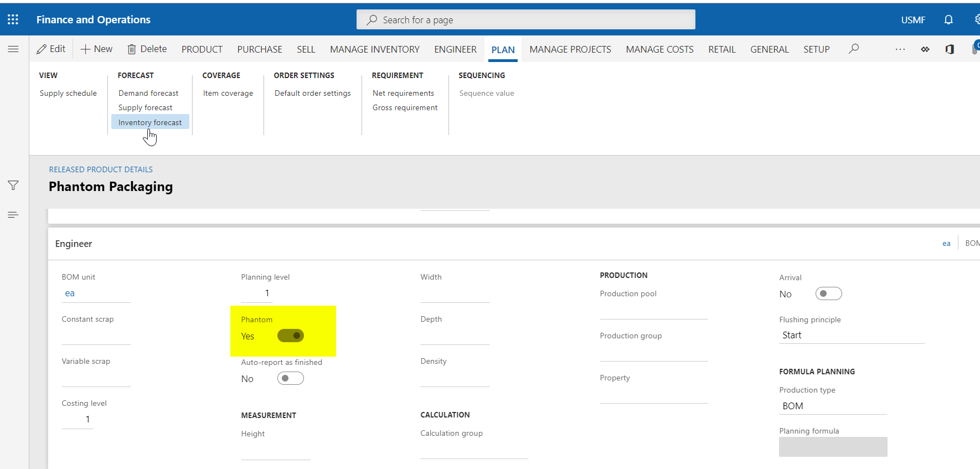This screenshot has height=469, width=980.
Task: Click Inventory forecast in Forecast group
Action: coord(150,122)
